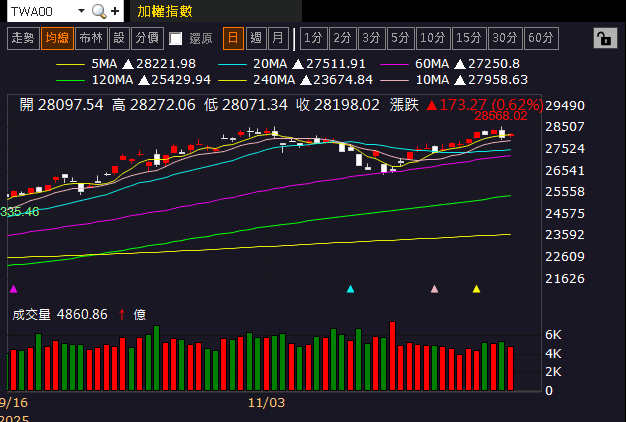The image size is (626, 422).
Task: Select the 分價 price distribution tab
Action: (147, 38)
